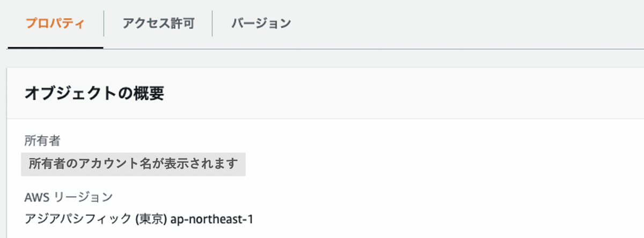Image resolution: width=644 pixels, height=238 pixels.
Task: Click the word AWS in region label
Action: click(x=37, y=197)
